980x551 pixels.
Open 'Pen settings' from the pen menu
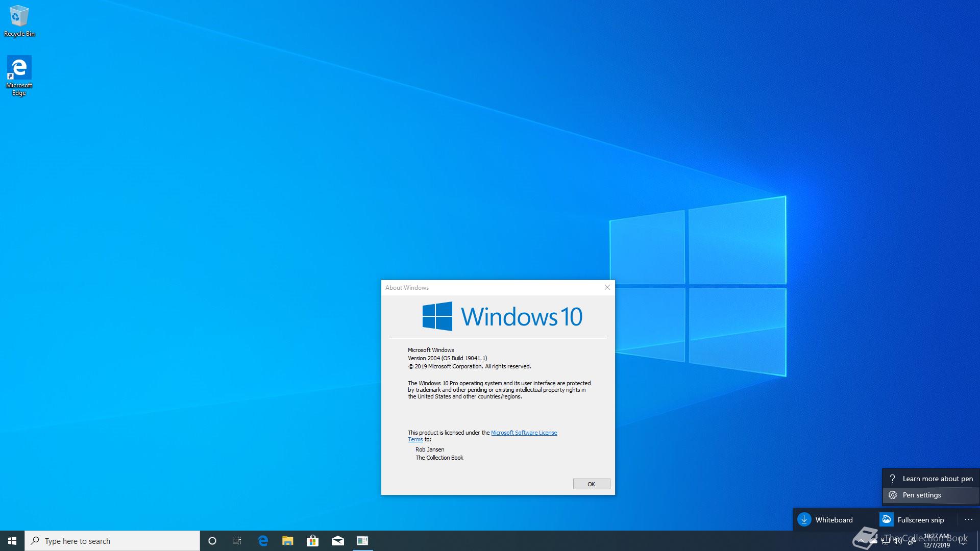(x=931, y=495)
